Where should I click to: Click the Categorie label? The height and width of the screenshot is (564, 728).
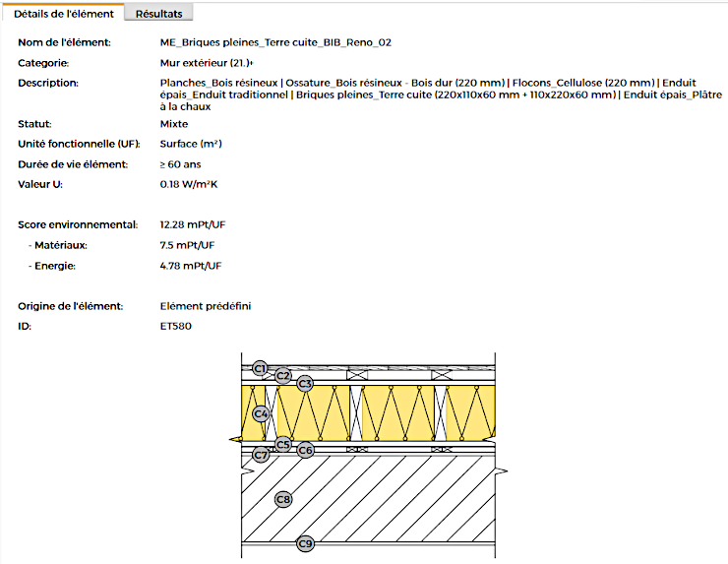point(43,63)
